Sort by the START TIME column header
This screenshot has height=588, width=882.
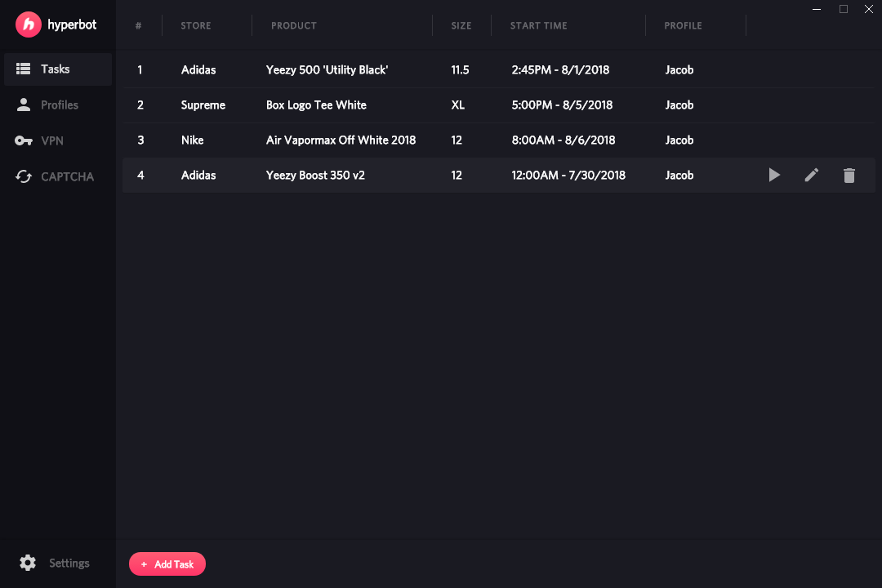tap(538, 26)
